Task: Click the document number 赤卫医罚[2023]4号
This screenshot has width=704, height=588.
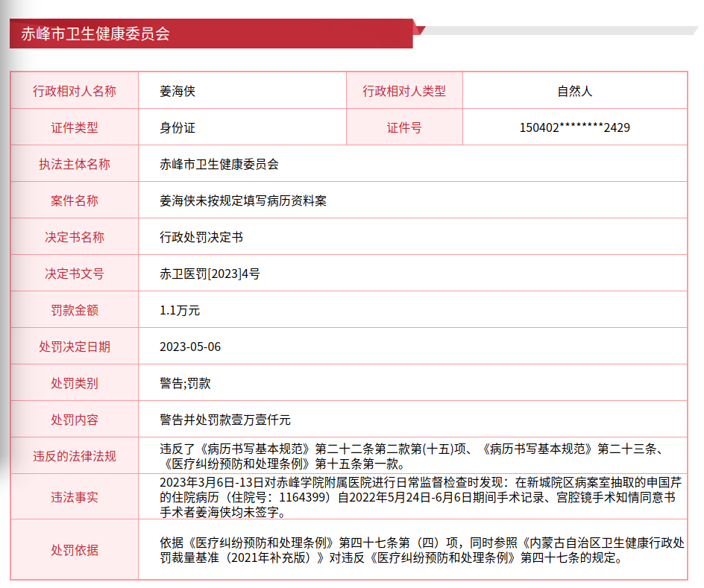Action: click(x=210, y=274)
